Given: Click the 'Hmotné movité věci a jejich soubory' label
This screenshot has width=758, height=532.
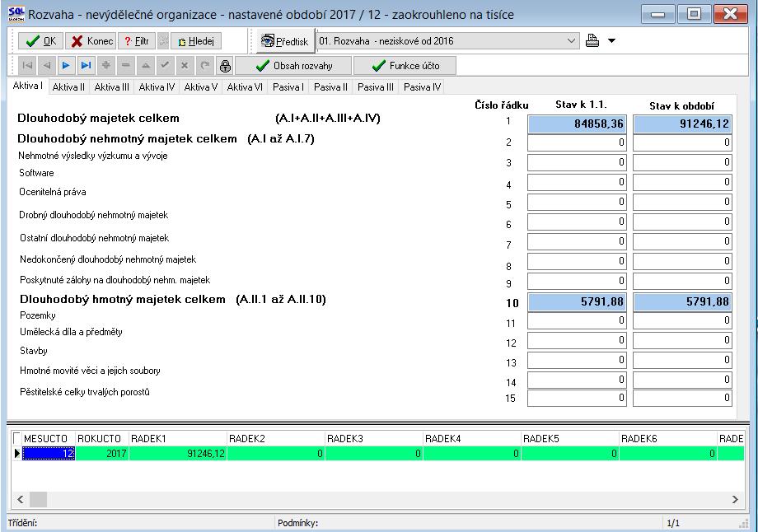Looking at the screenshot, I should point(90,371).
